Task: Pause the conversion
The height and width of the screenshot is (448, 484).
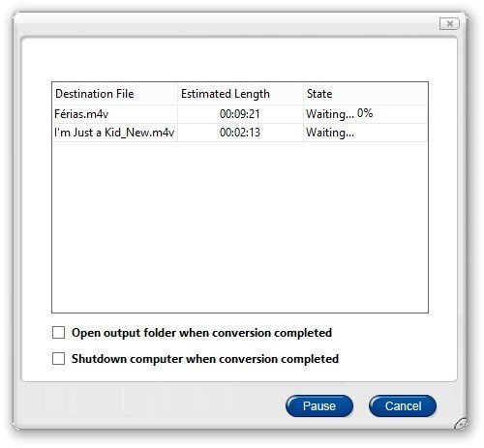Action: 319,406
